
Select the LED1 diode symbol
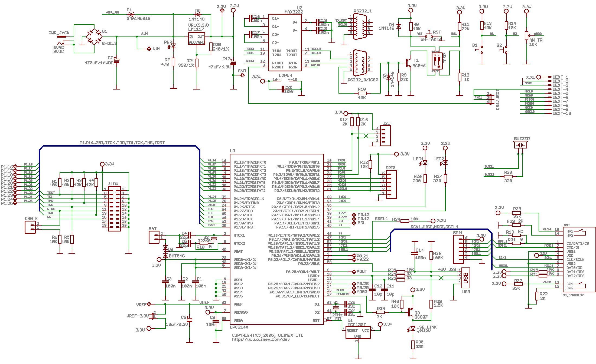(424, 162)
